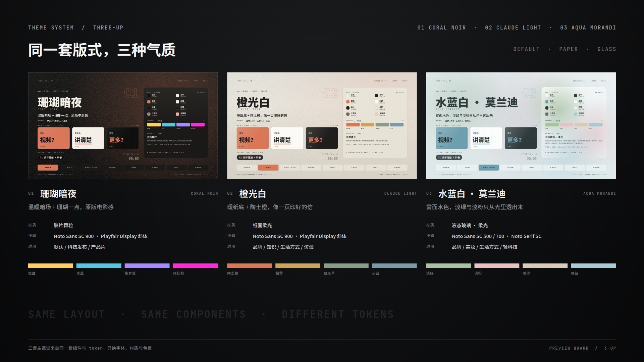Pick the 陶土橙 terracotta color swatch
Viewport: 644px width, 362px height.
250,266
